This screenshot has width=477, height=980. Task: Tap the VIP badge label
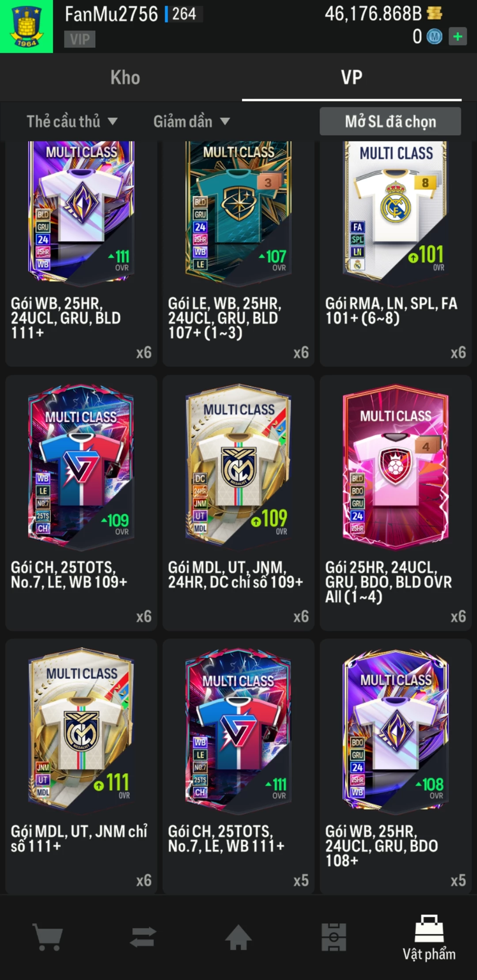79,39
